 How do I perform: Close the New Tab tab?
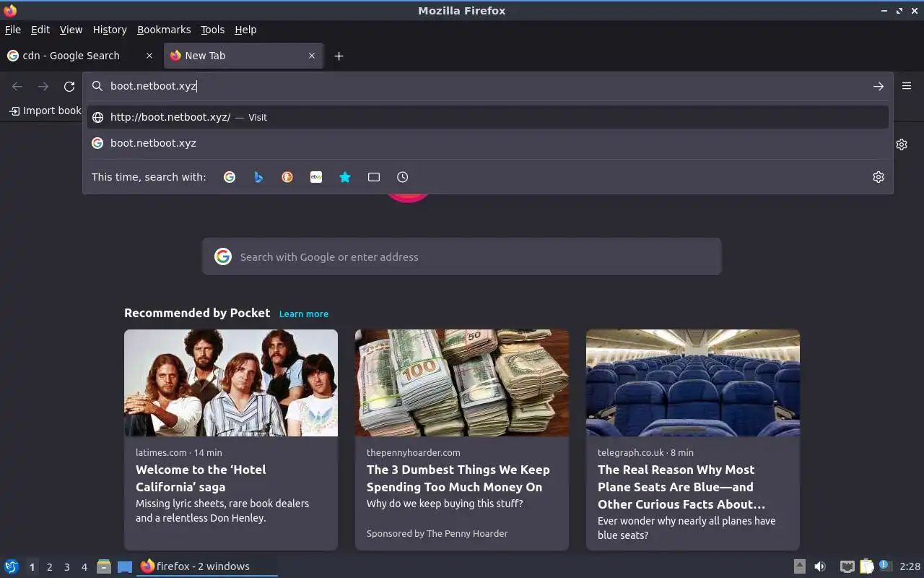(x=312, y=56)
